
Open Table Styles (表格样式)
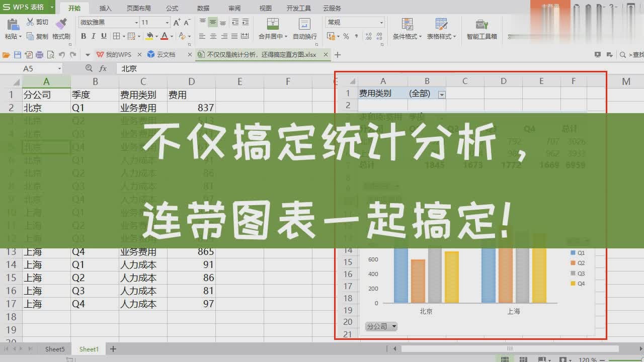point(441,29)
